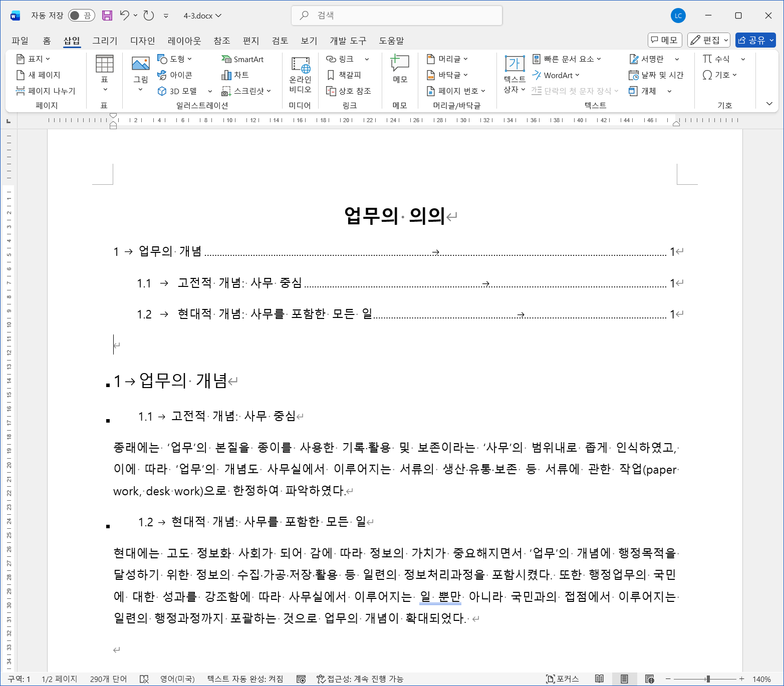Insert 날짜 및 시간
This screenshot has width=784, height=686.
pyautogui.click(x=656, y=75)
